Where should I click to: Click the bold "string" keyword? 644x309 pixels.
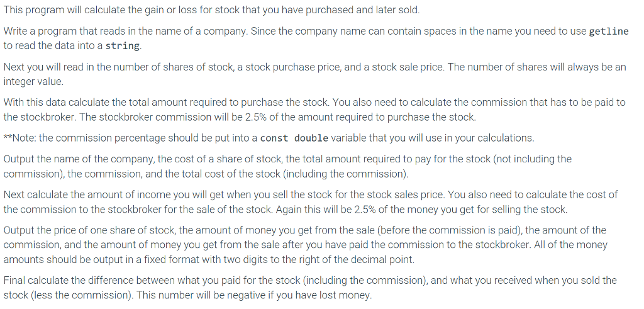(x=123, y=46)
